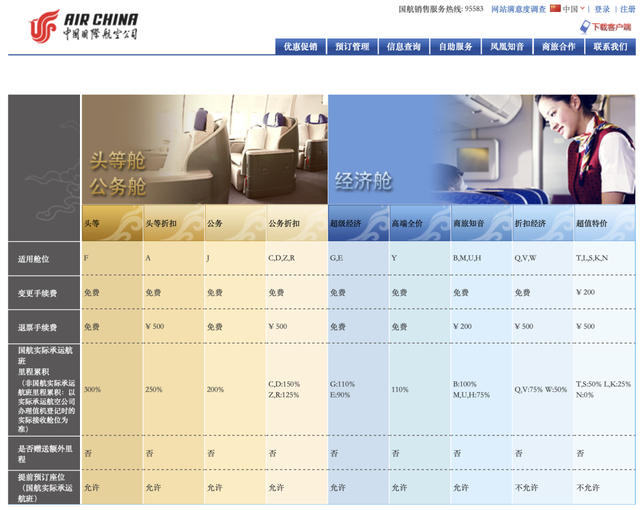Select the 信息查询 menu item

[404, 47]
